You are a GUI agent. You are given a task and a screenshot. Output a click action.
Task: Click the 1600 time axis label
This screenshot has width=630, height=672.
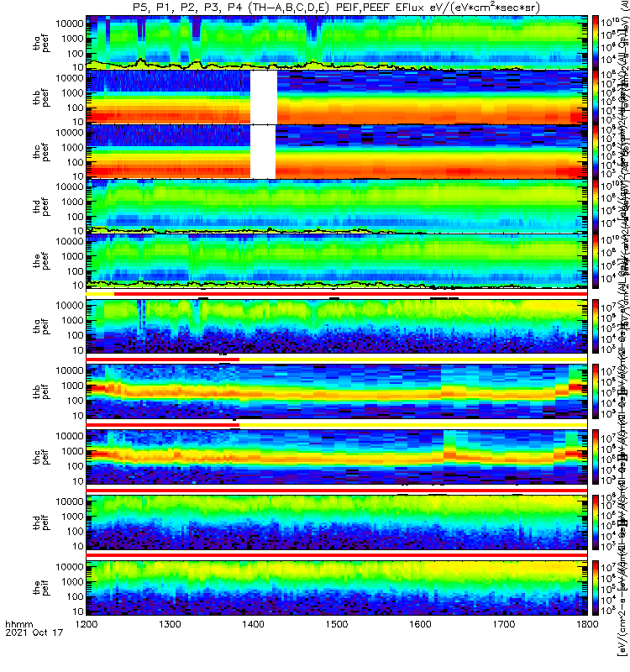420,624
